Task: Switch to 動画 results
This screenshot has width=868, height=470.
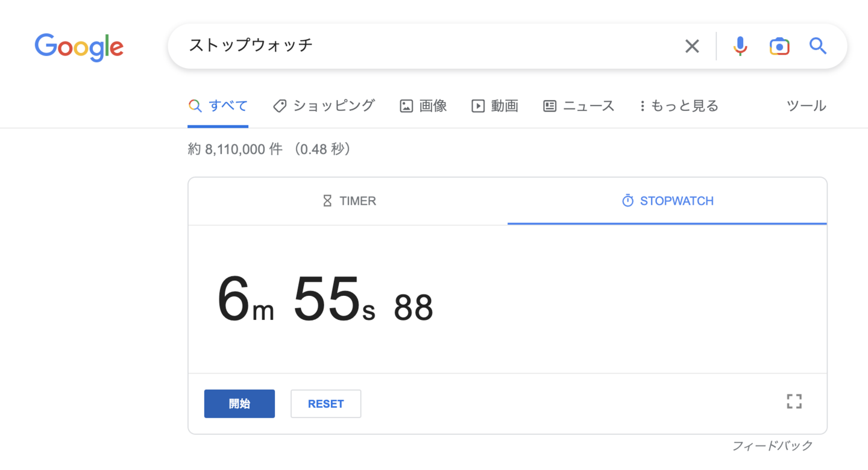Action: click(495, 106)
